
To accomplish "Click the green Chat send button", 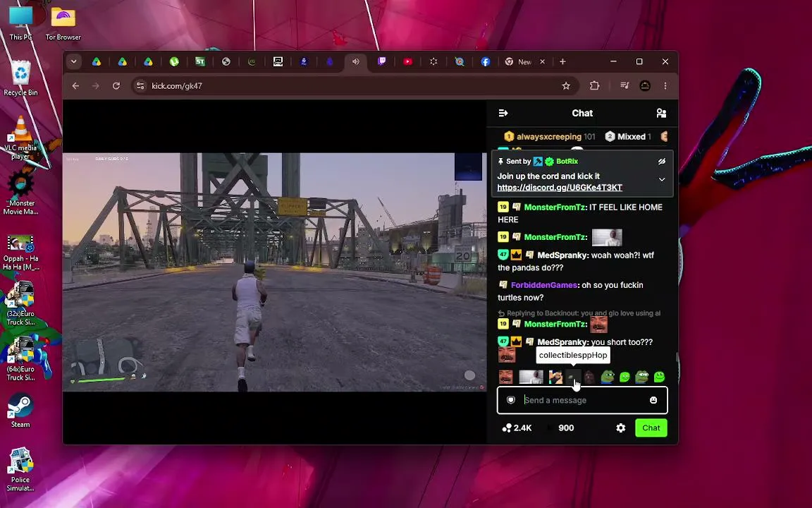I will pos(651,428).
